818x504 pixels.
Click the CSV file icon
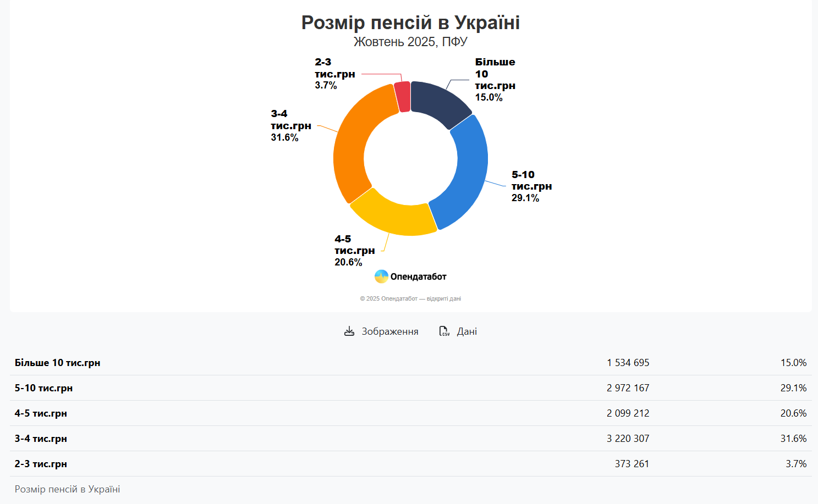point(444,331)
